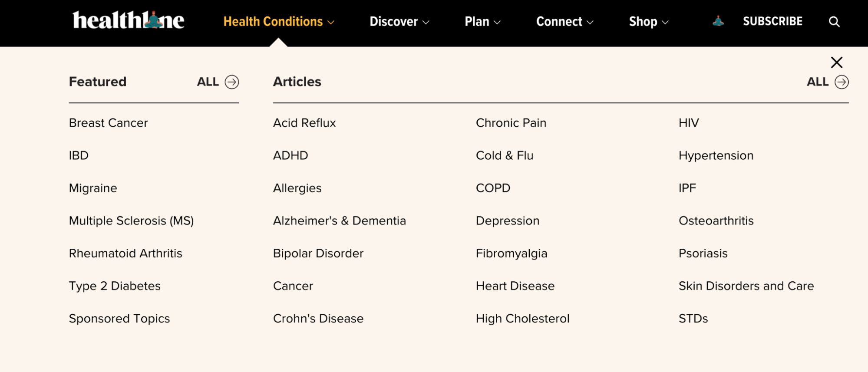This screenshot has width=868, height=372.
Task: Click the Crohn's Disease link
Action: pyautogui.click(x=318, y=318)
